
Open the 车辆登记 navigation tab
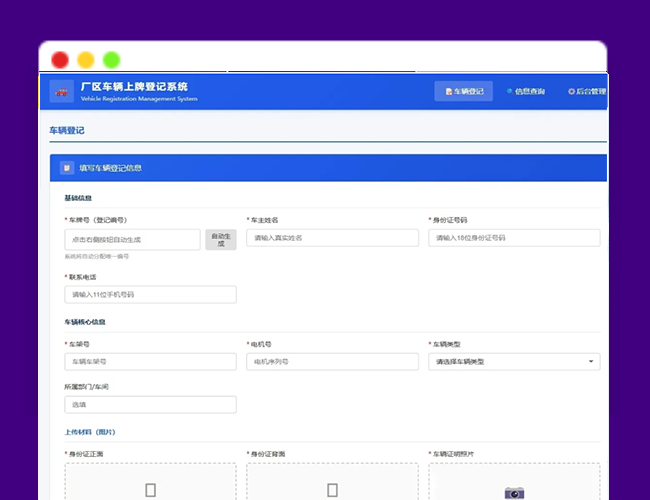[x=463, y=91]
